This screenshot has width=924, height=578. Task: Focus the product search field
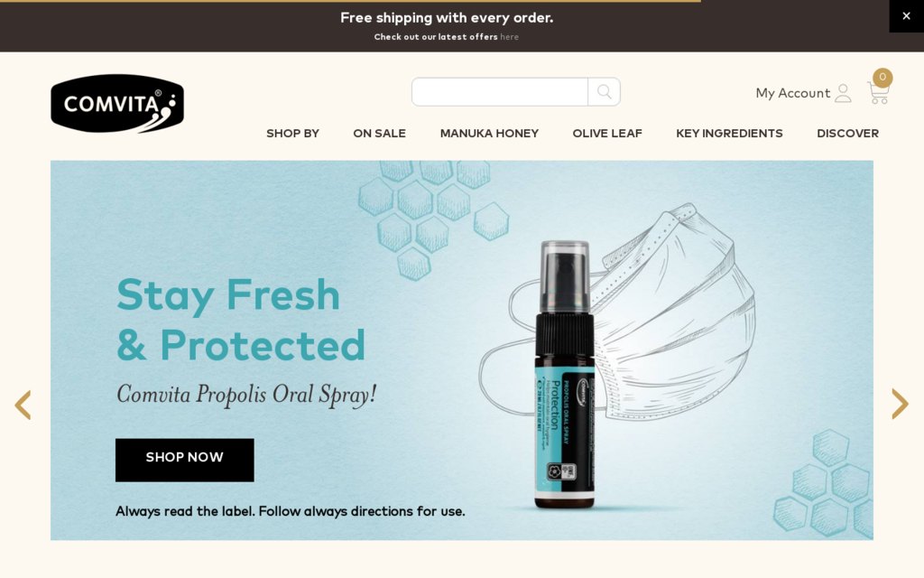500,92
